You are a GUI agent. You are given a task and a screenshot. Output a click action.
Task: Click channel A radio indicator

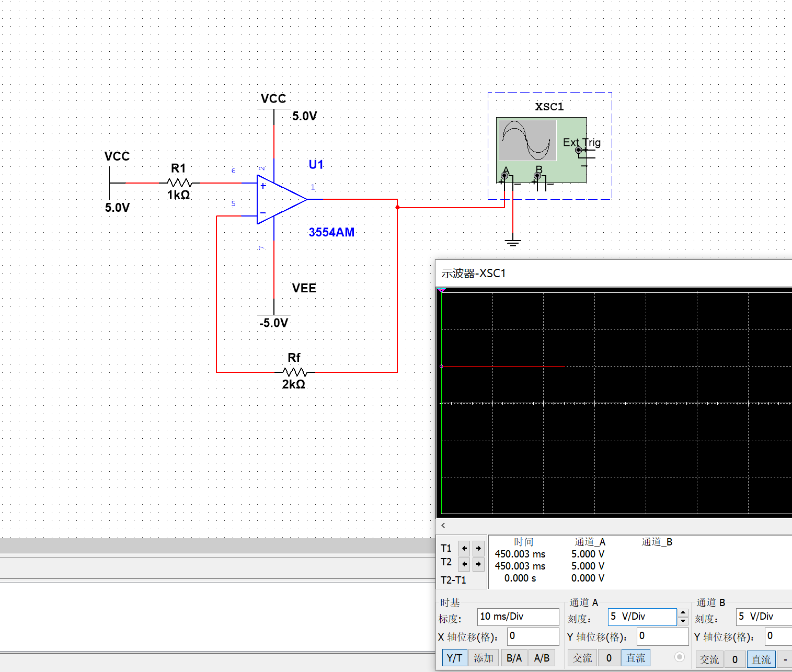(680, 657)
